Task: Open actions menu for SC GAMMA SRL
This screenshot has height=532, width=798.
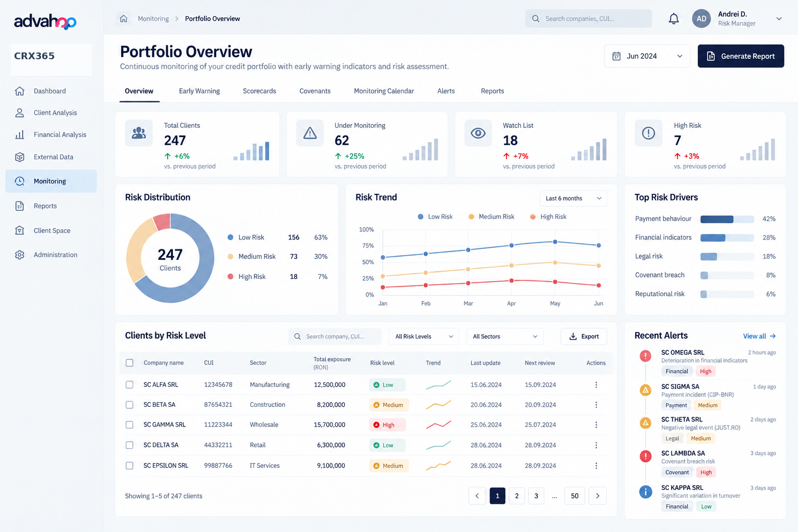Action: point(596,425)
